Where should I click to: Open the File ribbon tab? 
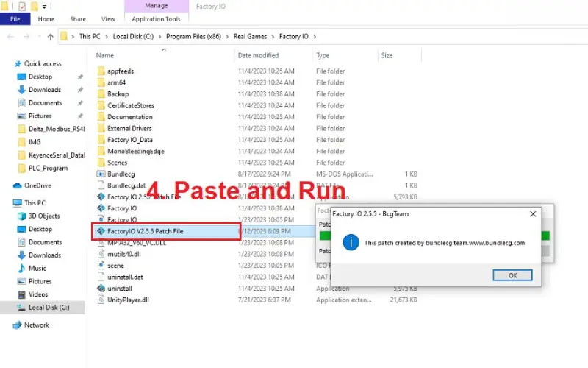[15, 19]
